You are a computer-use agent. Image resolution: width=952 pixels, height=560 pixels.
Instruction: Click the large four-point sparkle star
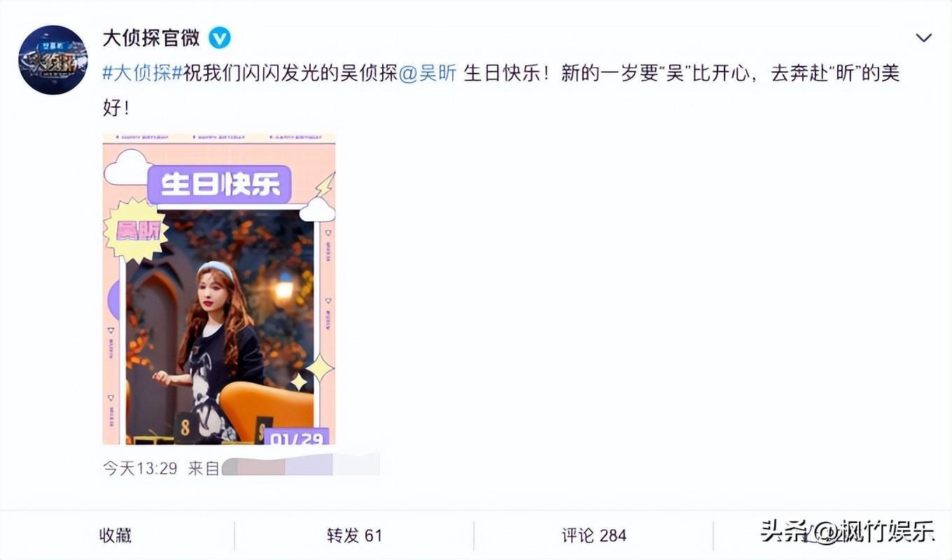pos(321,368)
